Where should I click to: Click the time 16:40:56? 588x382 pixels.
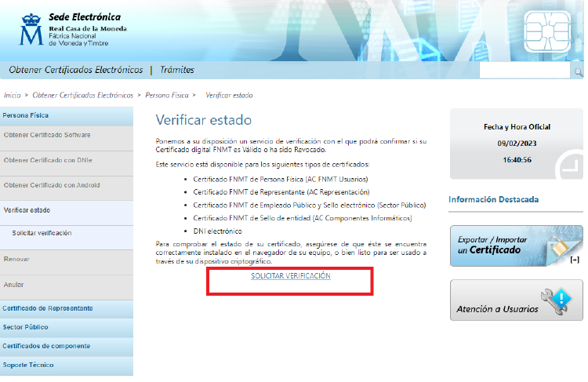pyautogui.click(x=517, y=160)
